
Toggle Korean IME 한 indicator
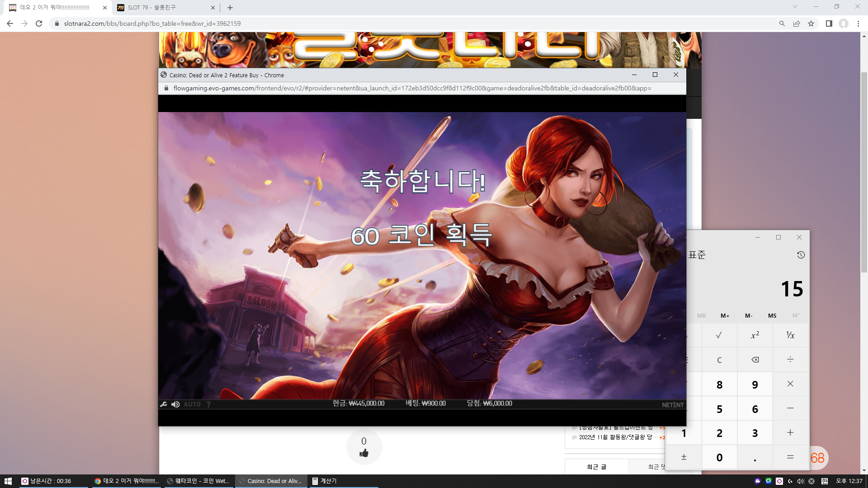pos(825,481)
